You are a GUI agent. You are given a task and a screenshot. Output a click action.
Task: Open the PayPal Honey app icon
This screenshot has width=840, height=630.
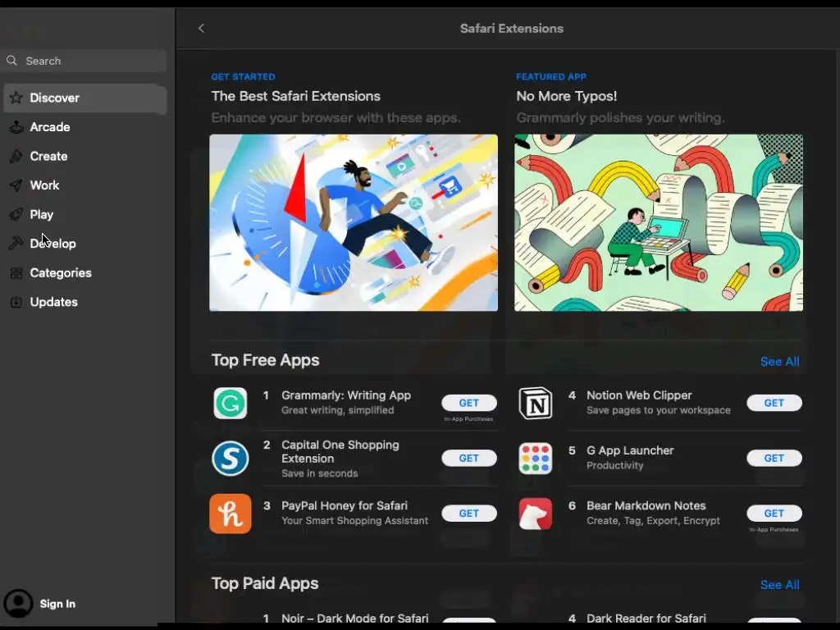coord(231,514)
